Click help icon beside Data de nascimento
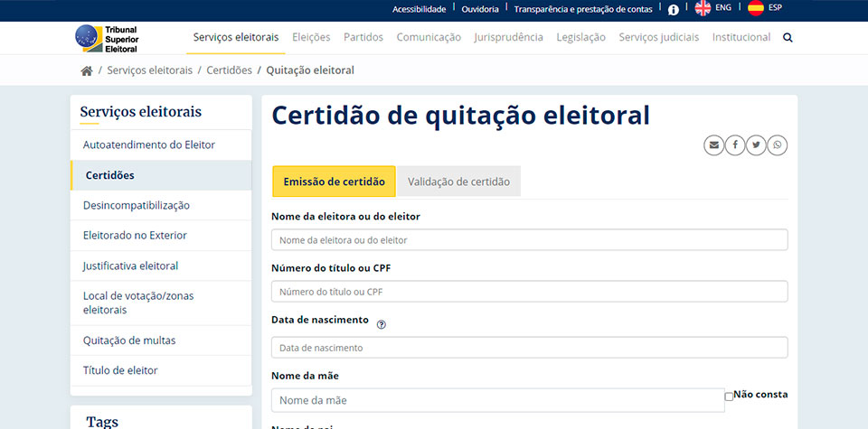 tap(381, 324)
